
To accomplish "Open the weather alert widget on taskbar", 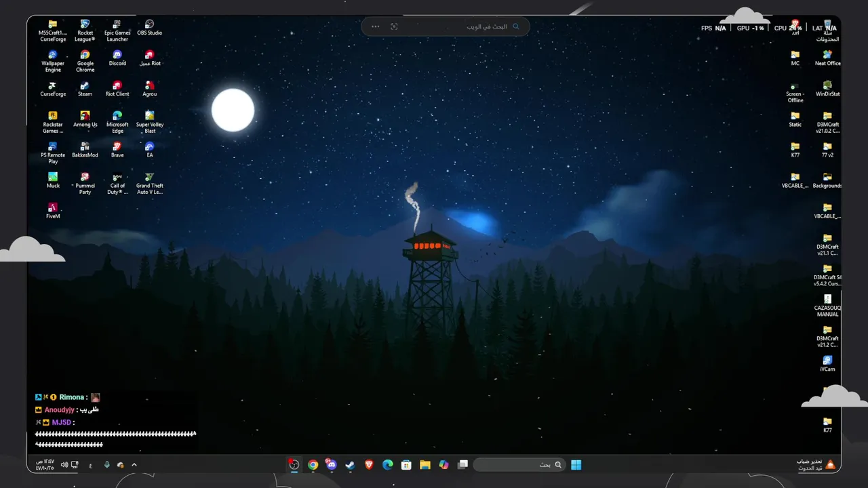I will (x=816, y=465).
